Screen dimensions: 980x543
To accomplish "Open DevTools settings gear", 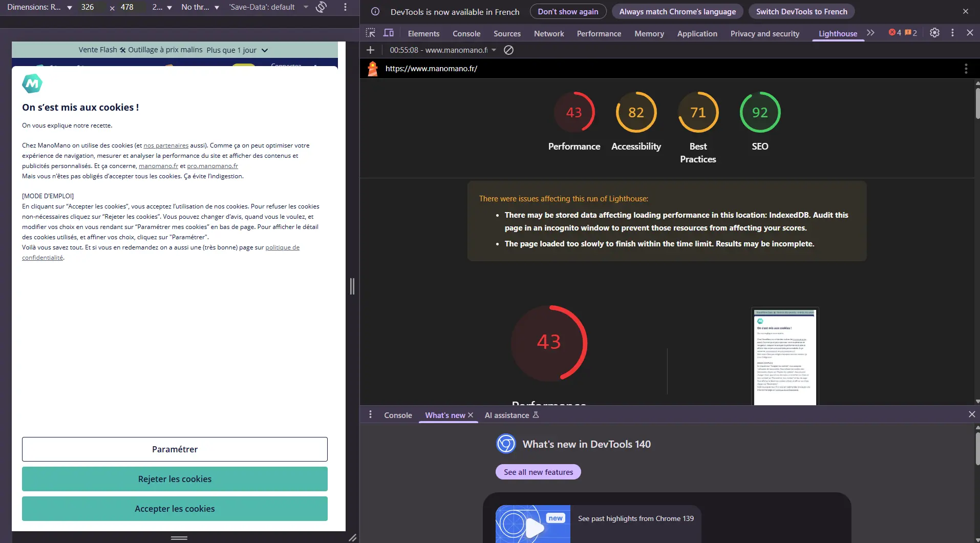I will [934, 33].
